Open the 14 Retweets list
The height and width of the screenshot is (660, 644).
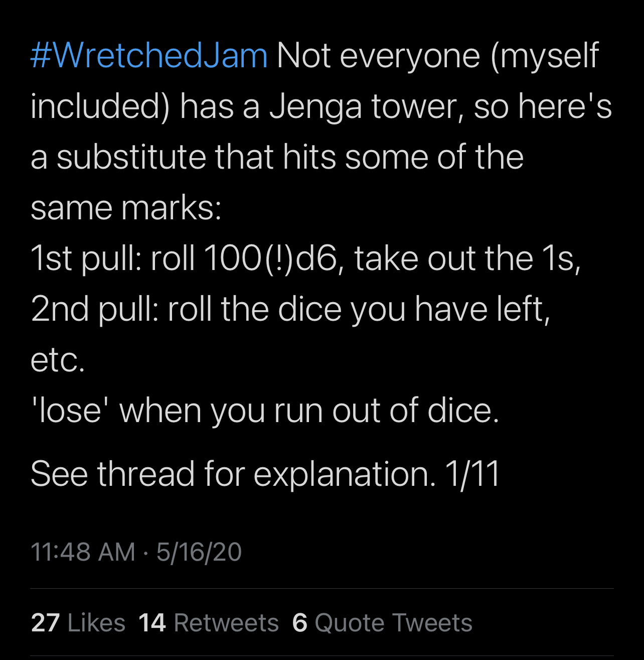click(209, 623)
